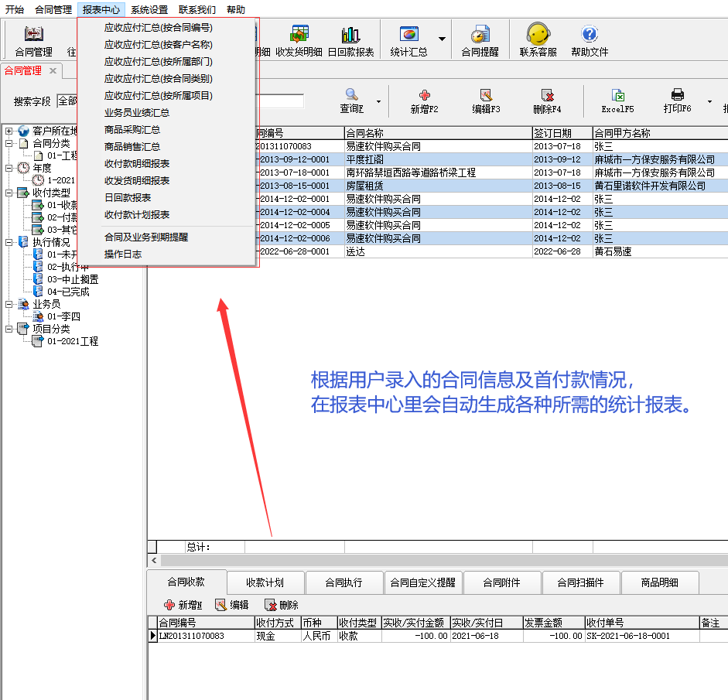Screen dimensions: 728x700
Task: Open the 系统设置 menu
Action: pos(149,9)
